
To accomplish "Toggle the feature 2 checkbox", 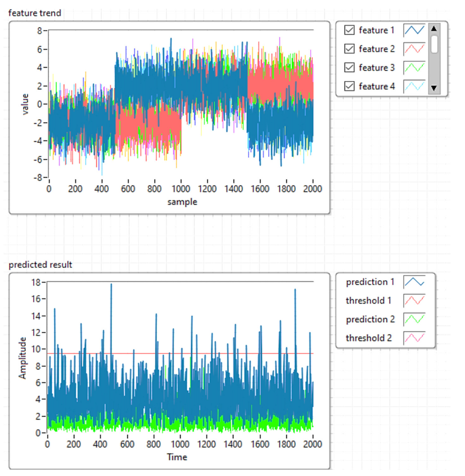I will [349, 49].
